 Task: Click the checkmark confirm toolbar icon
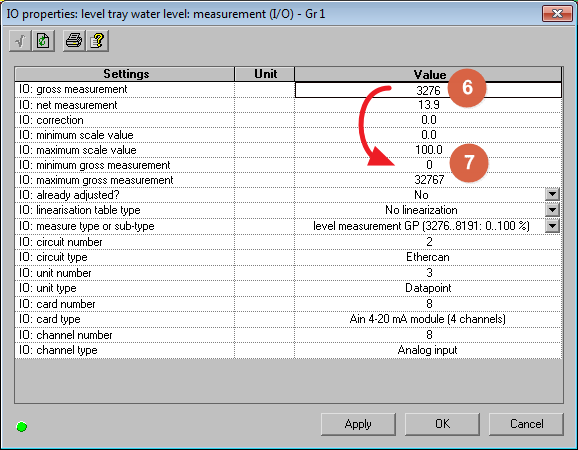[x=20, y=41]
